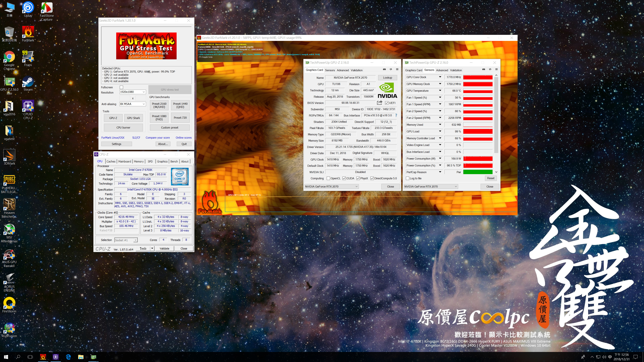Open the Resolution 1920x1080 dropdown
Viewport: 644px width, 362px height.
click(x=133, y=92)
